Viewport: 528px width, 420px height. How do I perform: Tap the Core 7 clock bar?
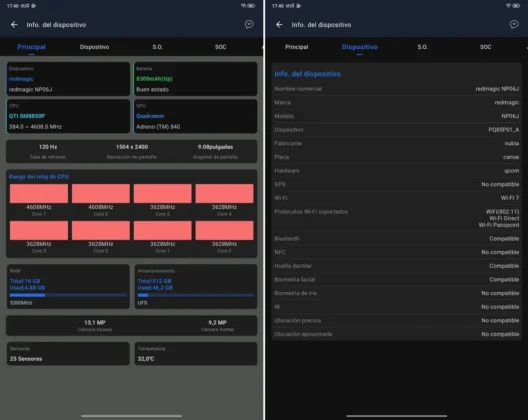coord(39,193)
